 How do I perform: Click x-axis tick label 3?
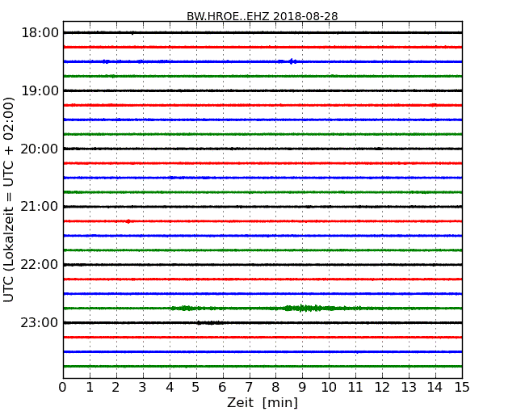143,388
